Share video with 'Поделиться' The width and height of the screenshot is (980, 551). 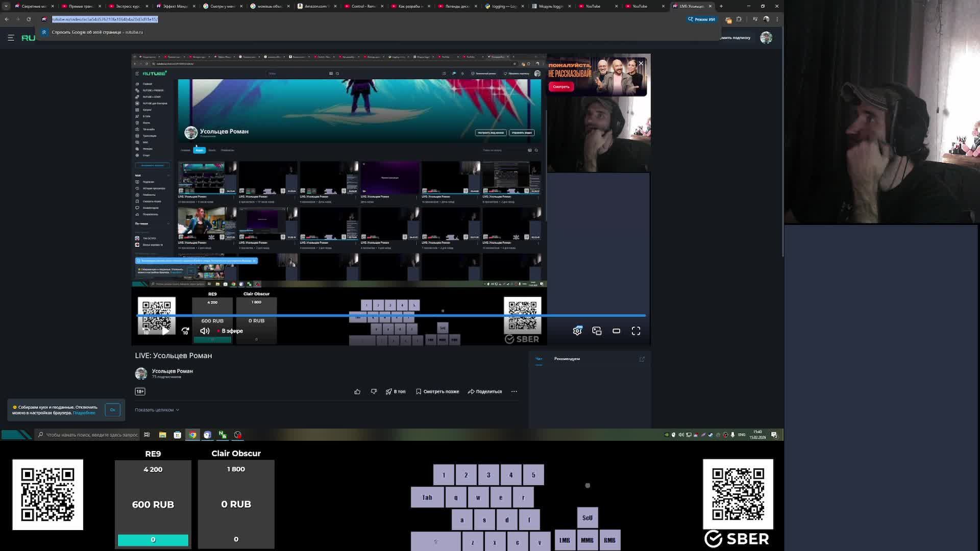tap(485, 391)
